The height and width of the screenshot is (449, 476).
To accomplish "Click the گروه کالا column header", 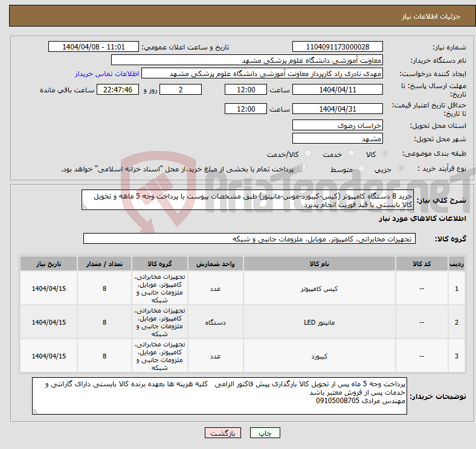I will (159, 264).
